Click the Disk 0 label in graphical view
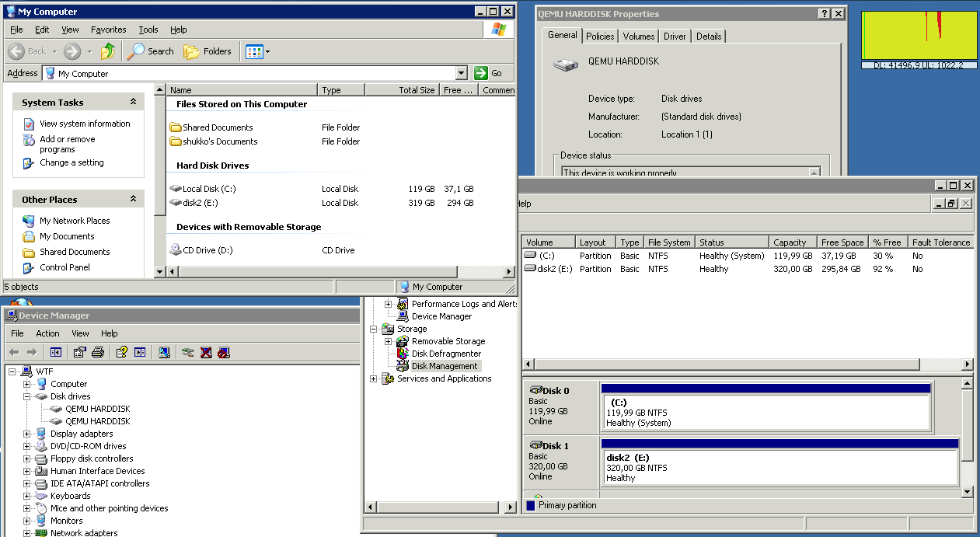This screenshot has height=537, width=980. coord(556,390)
